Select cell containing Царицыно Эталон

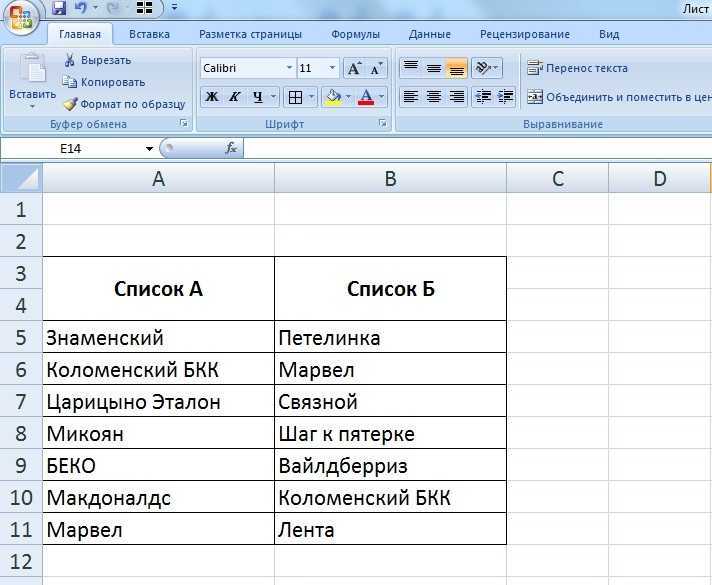(x=158, y=401)
